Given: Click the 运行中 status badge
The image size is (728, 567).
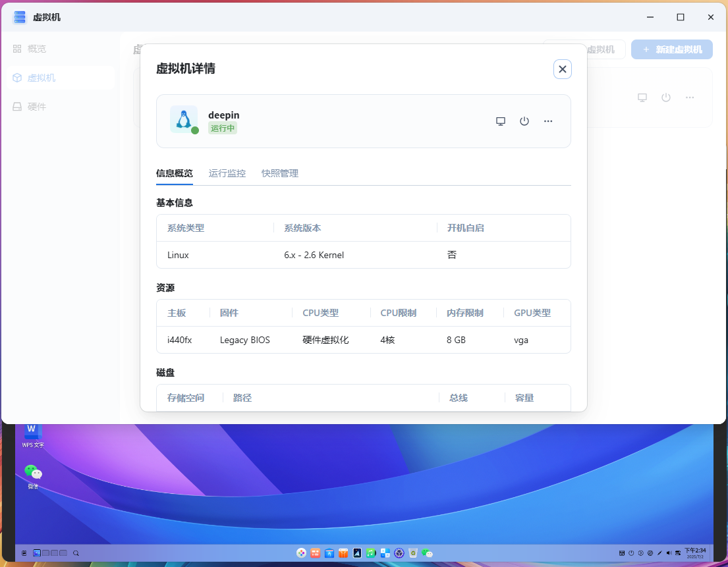Looking at the screenshot, I should (x=223, y=128).
